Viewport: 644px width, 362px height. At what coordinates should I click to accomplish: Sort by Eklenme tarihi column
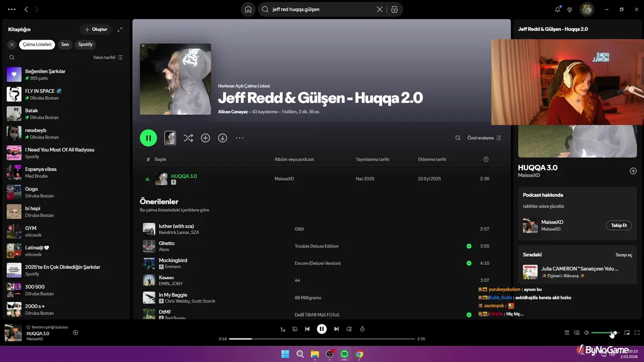432,159
